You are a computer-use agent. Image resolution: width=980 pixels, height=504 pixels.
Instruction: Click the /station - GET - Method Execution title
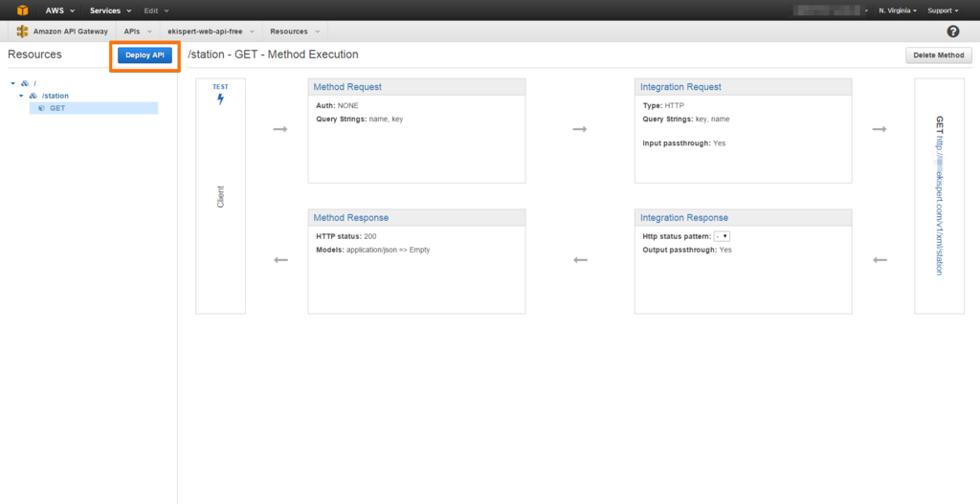click(x=273, y=55)
